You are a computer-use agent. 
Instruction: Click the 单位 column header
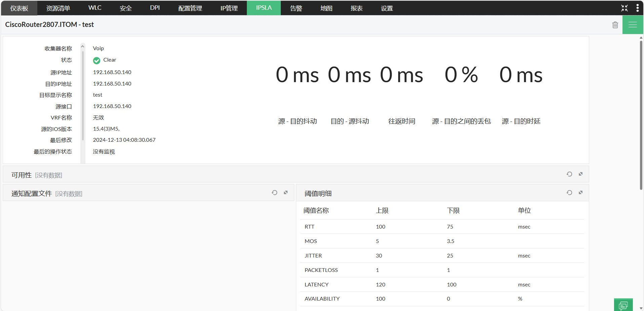coord(524,211)
